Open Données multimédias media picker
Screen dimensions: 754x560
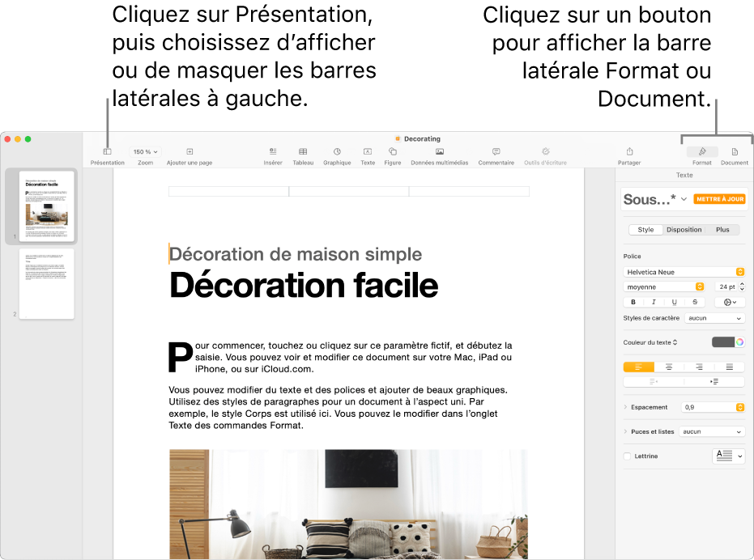[x=440, y=151]
